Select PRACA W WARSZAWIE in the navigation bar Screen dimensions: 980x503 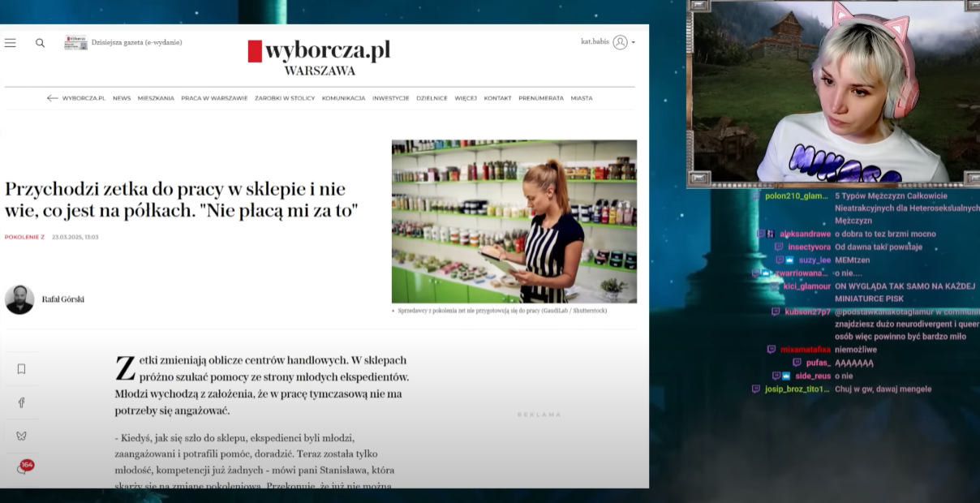(x=214, y=98)
